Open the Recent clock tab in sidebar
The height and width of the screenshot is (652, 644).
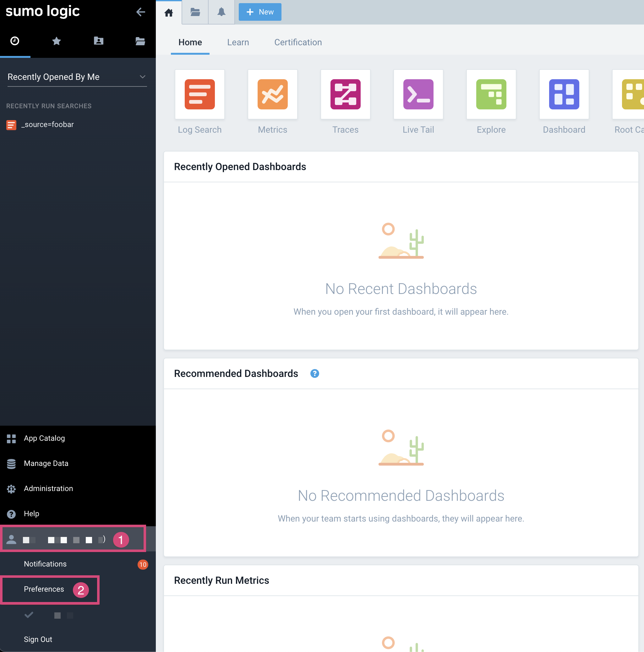click(15, 41)
